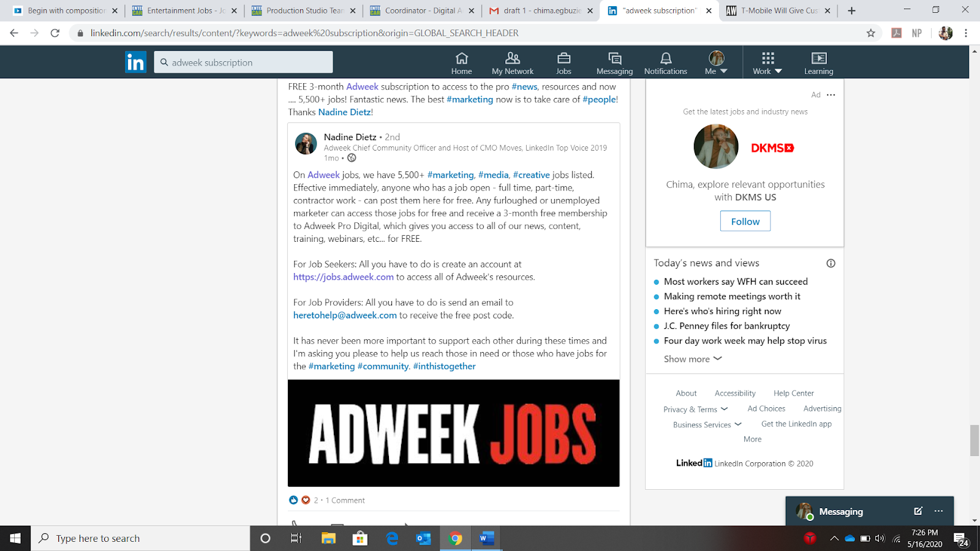The width and height of the screenshot is (980, 551).
Task: Open the Adweek Jobs post image
Action: coord(454,433)
